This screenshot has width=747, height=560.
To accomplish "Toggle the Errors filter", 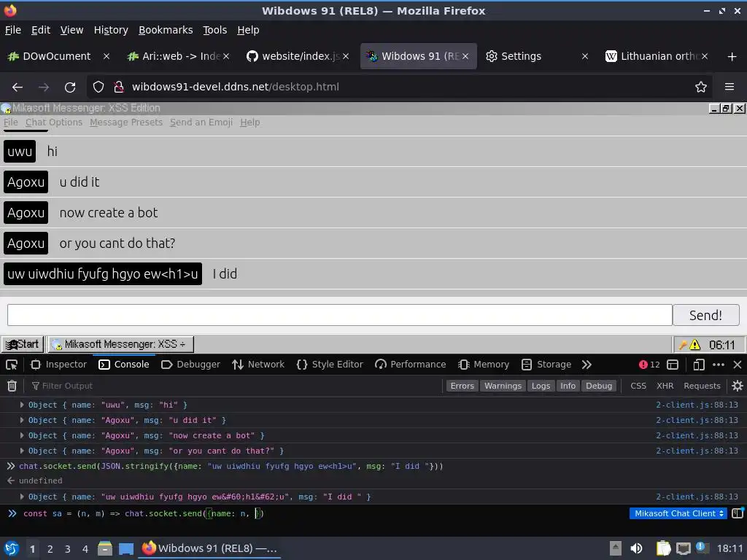I will point(462,386).
